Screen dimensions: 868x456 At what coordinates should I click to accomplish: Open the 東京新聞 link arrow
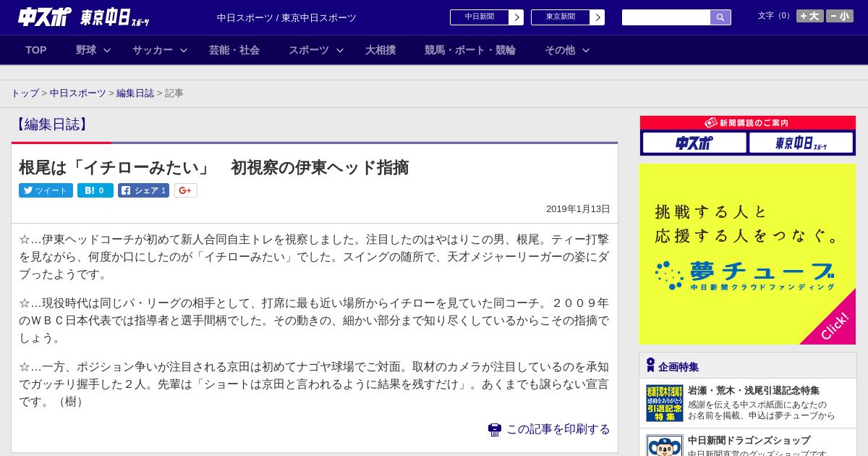597,17
